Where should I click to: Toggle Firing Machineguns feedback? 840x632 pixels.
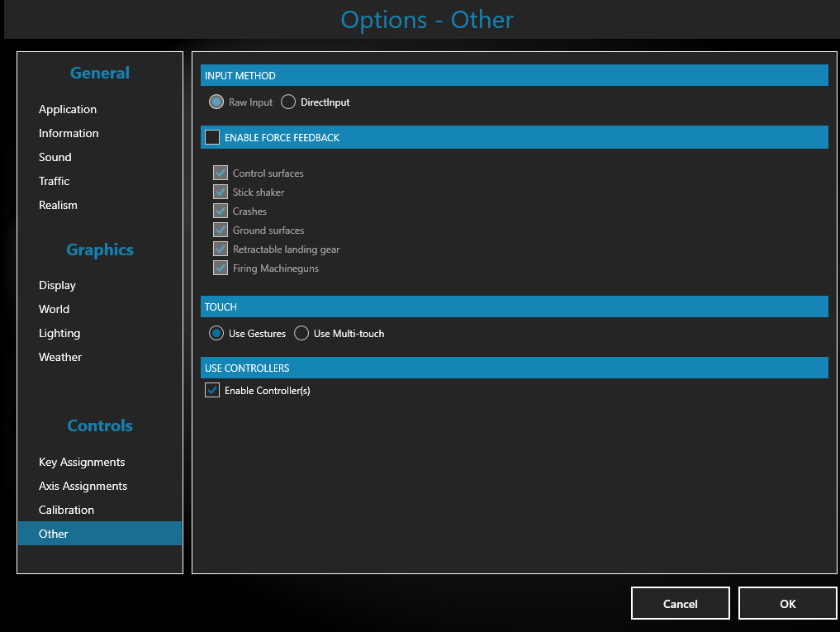click(220, 268)
